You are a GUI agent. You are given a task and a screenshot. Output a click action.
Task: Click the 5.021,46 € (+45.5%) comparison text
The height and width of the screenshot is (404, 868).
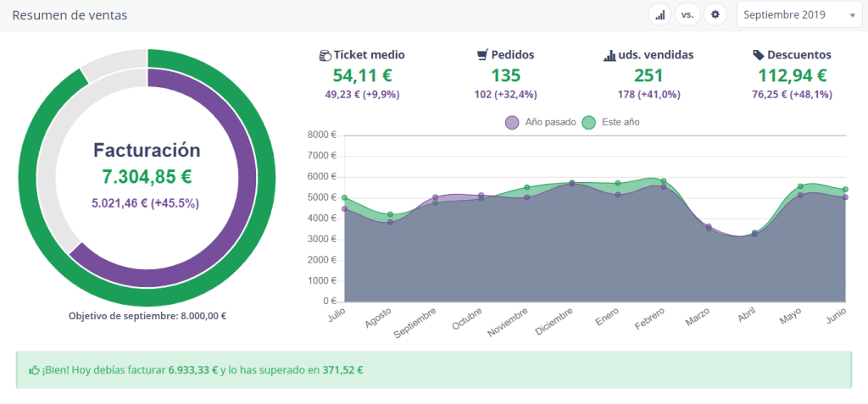coord(145,203)
